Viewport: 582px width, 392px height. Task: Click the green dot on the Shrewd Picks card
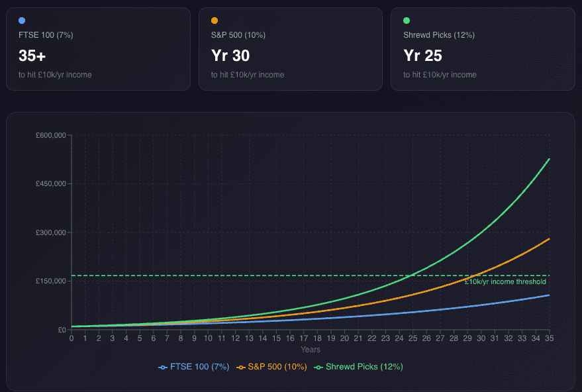407,21
